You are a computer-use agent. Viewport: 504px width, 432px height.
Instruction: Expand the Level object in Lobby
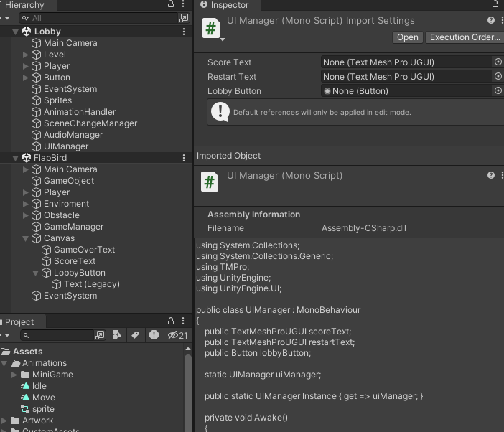pos(26,55)
